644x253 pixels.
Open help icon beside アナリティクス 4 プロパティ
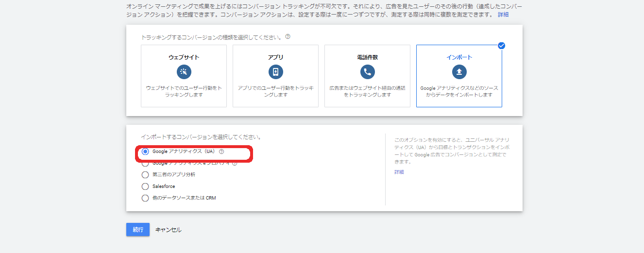click(235, 163)
